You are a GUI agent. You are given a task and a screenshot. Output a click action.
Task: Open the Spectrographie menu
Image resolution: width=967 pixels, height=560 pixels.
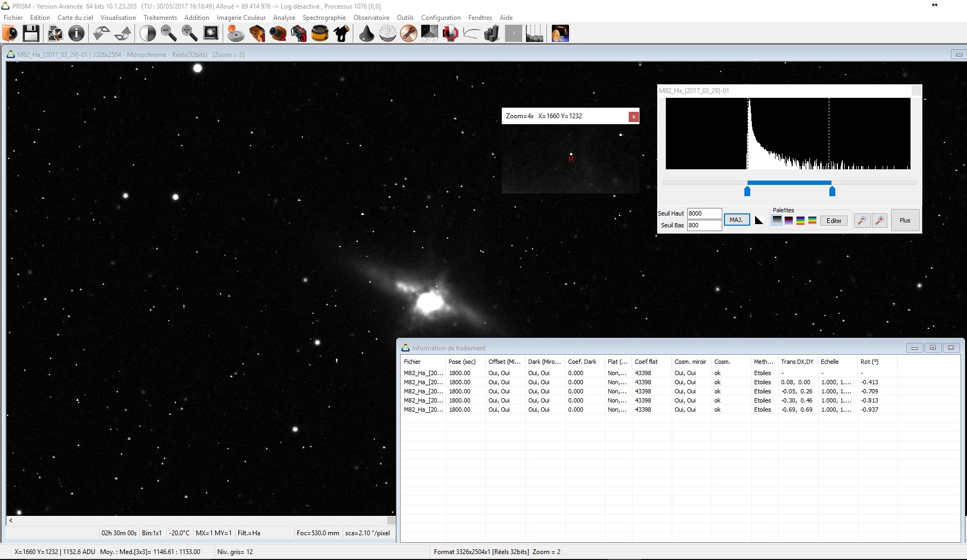click(324, 18)
